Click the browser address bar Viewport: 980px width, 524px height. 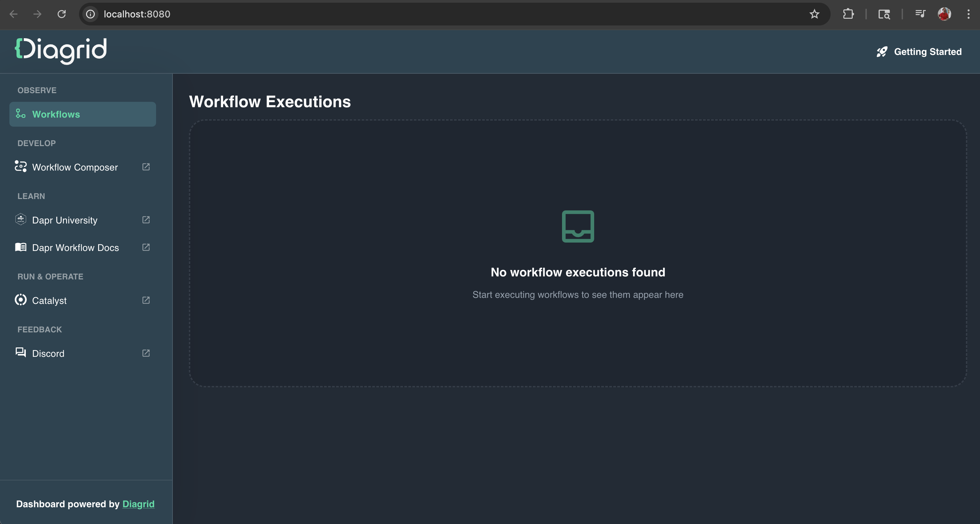click(418, 14)
